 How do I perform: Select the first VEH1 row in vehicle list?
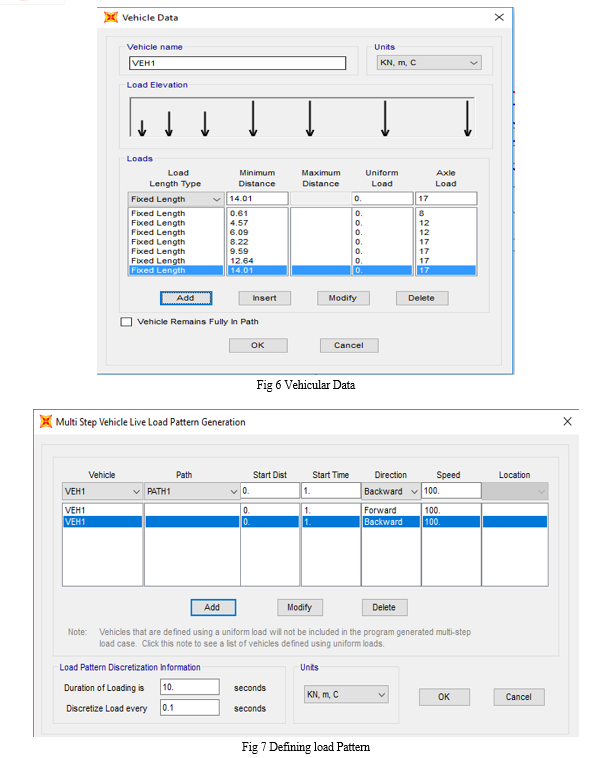coord(305,510)
